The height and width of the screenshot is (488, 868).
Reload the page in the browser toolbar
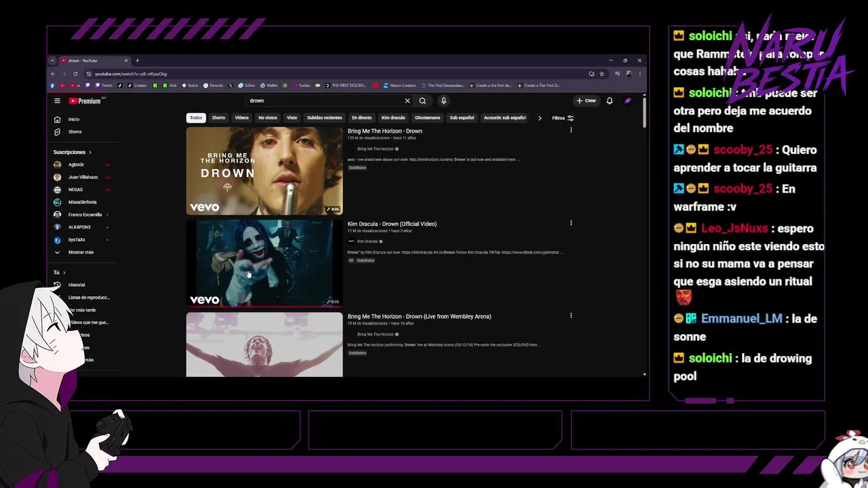[75, 74]
